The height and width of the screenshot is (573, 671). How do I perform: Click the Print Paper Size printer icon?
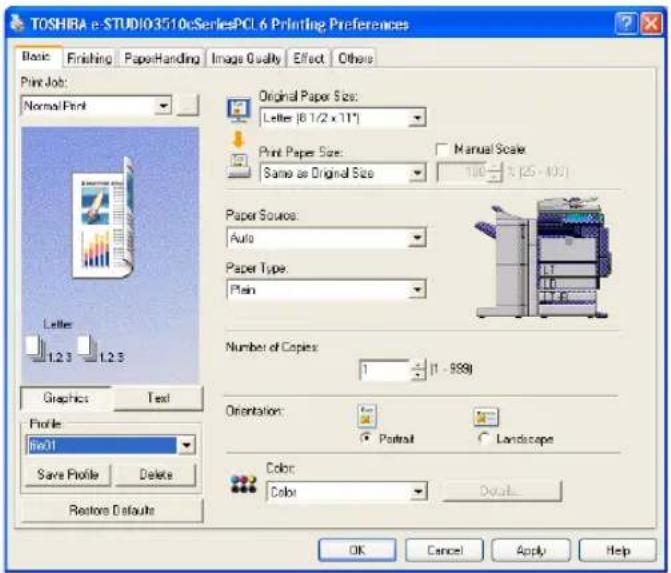tap(239, 165)
